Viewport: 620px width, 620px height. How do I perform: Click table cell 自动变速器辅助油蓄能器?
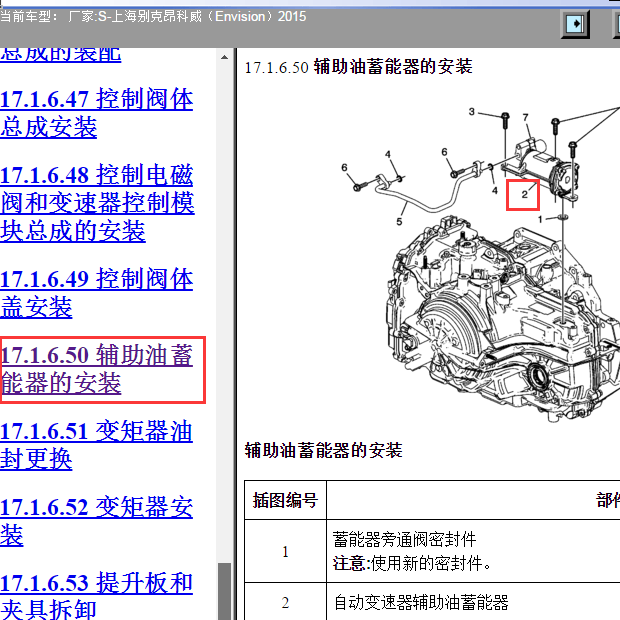click(421, 603)
